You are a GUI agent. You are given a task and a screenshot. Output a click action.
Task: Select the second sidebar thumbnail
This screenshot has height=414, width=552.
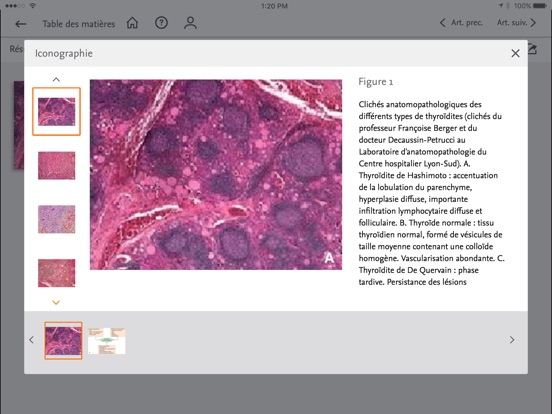pos(56,165)
